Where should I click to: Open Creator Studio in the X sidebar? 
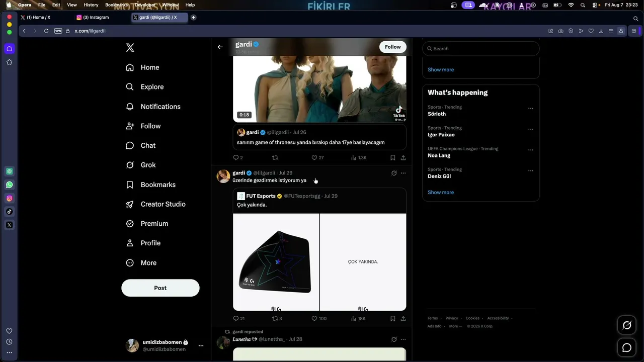click(156, 204)
